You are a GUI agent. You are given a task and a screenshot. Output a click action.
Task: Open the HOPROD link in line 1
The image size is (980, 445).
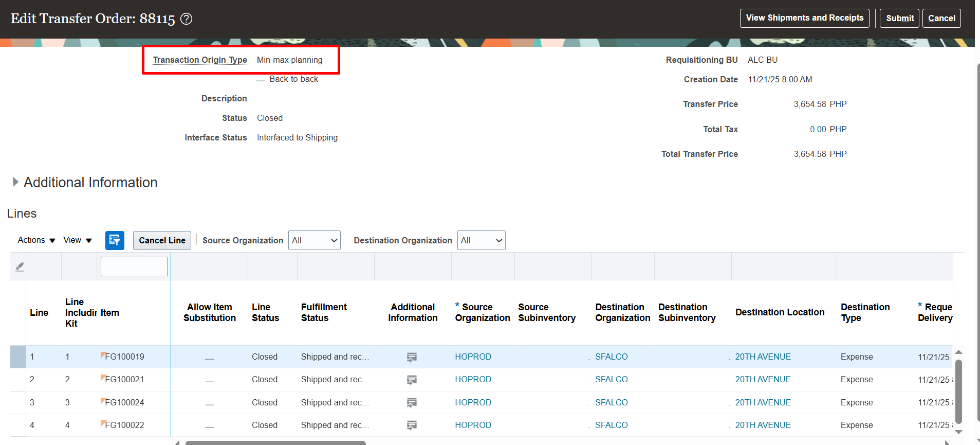click(x=473, y=357)
